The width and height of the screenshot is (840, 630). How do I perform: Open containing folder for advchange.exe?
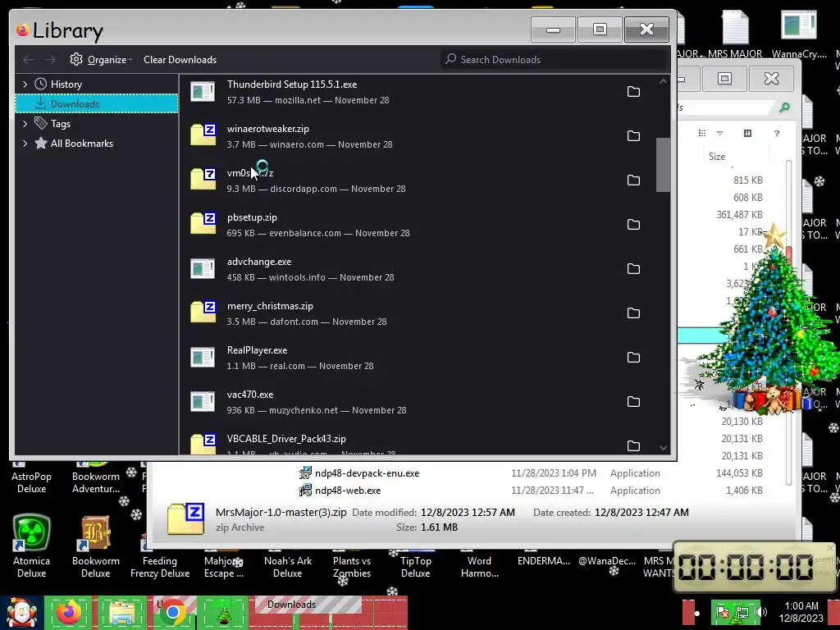pyautogui.click(x=633, y=269)
